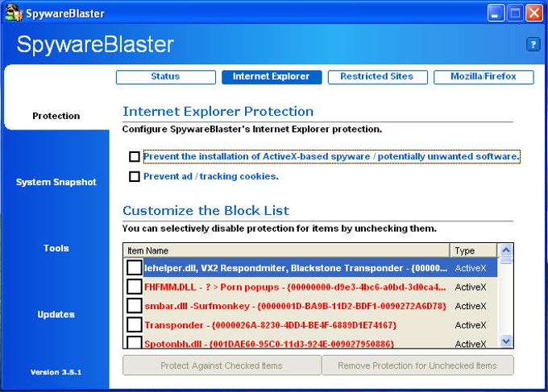Open System Snapshot in the sidebar
The height and width of the screenshot is (392, 548).
56,182
